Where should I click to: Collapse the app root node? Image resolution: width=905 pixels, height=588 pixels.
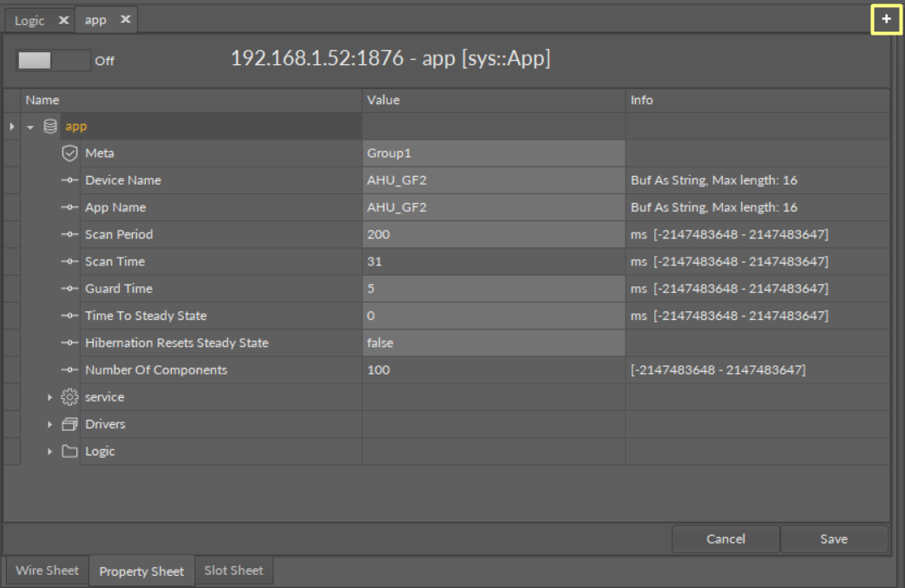pos(30,127)
